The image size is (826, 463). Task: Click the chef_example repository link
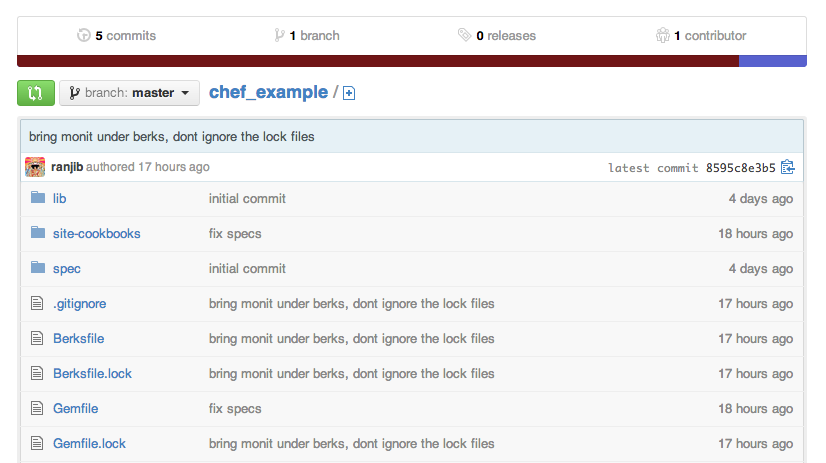pyautogui.click(x=268, y=93)
